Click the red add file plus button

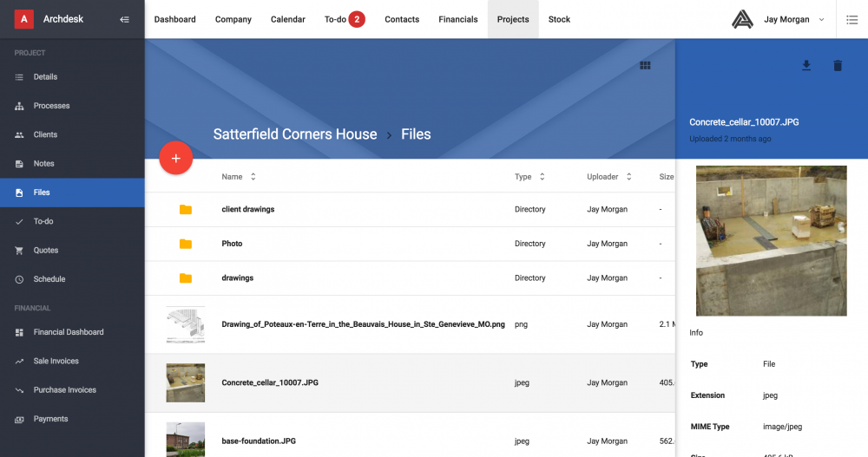[176, 158]
